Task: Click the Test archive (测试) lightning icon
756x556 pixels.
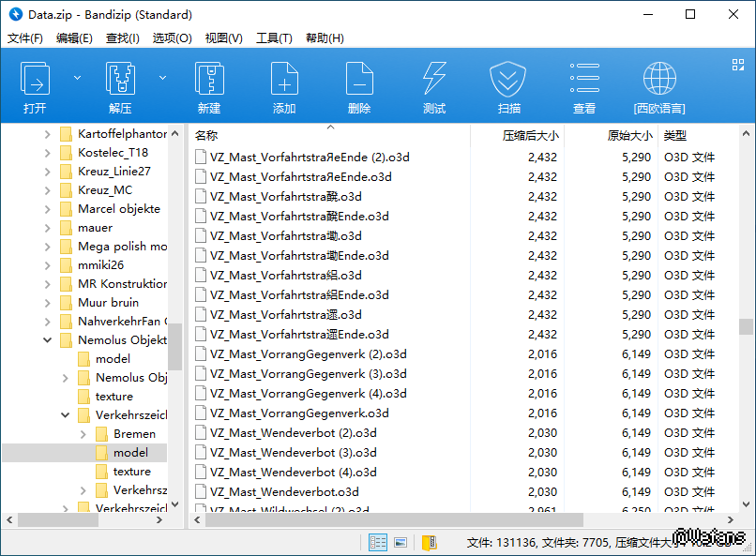Action: coord(434,79)
